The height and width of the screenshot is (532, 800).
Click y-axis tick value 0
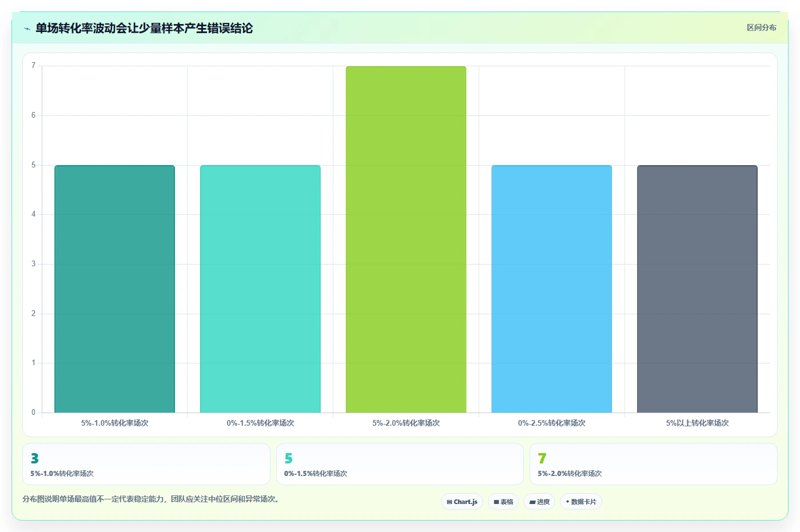[33, 413]
